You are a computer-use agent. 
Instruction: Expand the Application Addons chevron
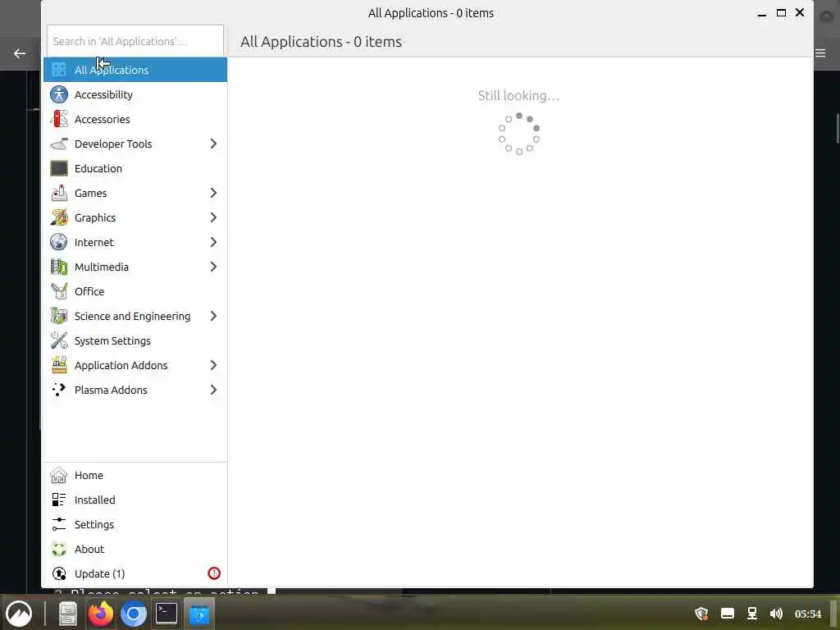coord(213,365)
